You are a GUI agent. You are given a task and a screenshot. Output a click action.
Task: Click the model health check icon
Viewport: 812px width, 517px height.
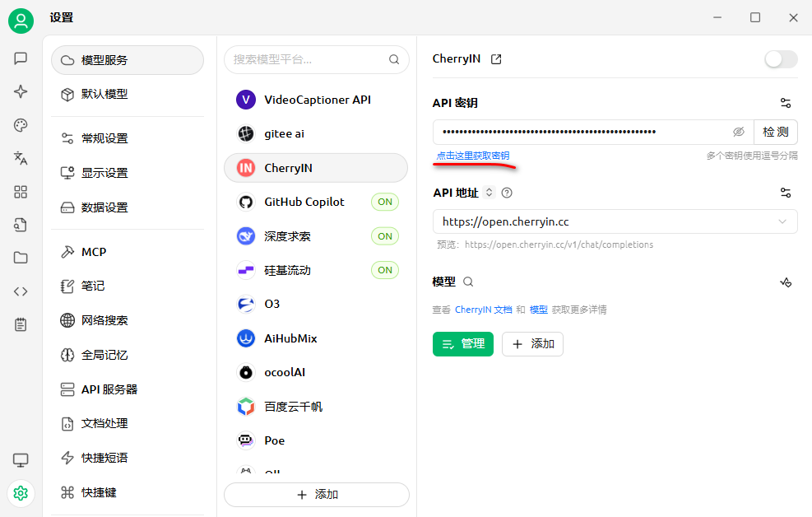[x=786, y=282]
